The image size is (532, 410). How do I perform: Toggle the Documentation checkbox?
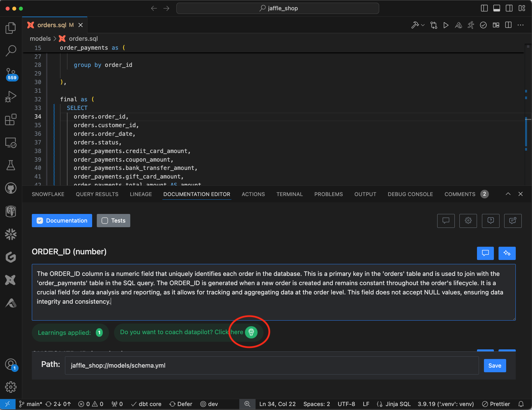point(62,221)
